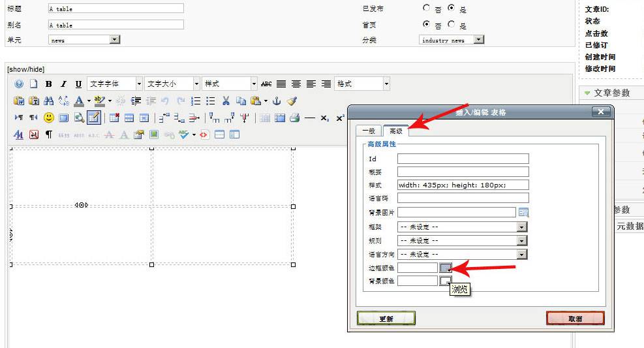
Task: Center align text
Action: pyautogui.click(x=296, y=84)
